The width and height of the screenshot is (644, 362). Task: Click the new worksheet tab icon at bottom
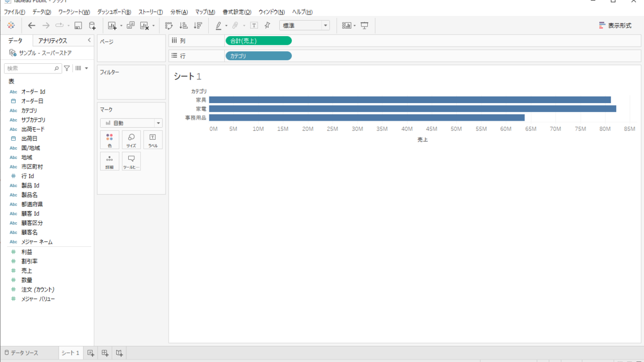(91, 353)
